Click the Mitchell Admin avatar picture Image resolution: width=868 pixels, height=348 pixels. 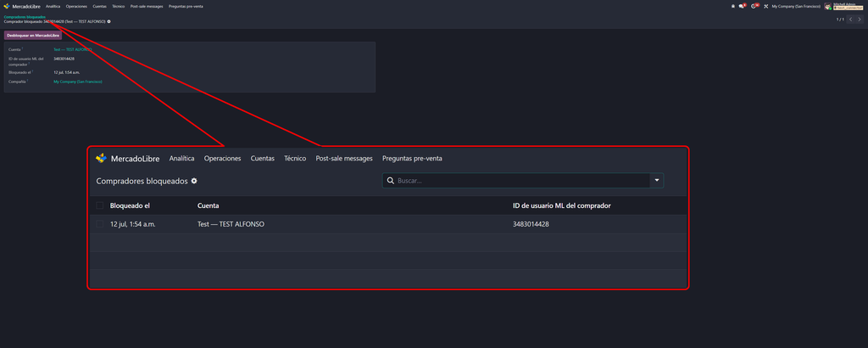coord(827,6)
